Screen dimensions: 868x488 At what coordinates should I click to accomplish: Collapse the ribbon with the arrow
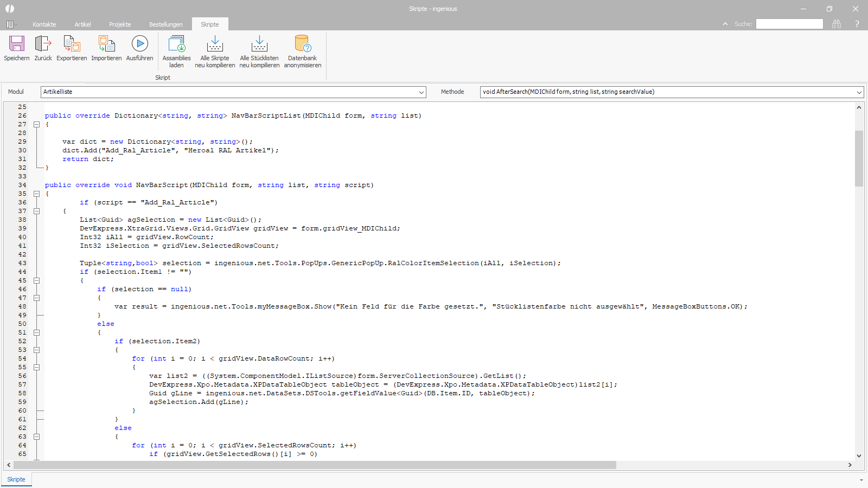click(x=725, y=24)
